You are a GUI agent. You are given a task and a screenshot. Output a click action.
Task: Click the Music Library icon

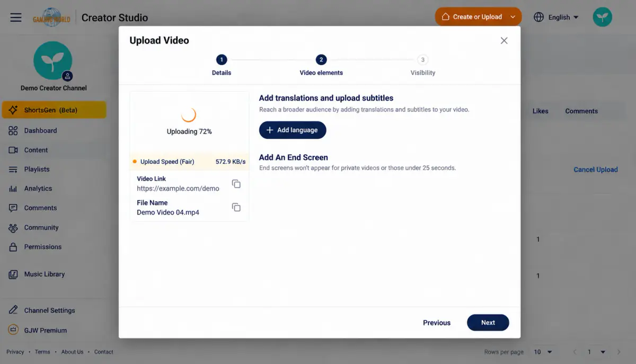coord(13,274)
